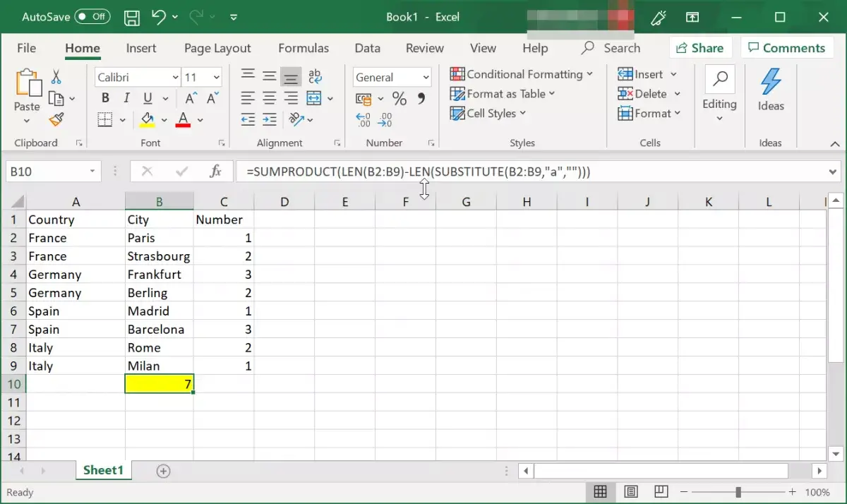Open Format as Table menu
This screenshot has height=504, width=847.
[x=503, y=94]
